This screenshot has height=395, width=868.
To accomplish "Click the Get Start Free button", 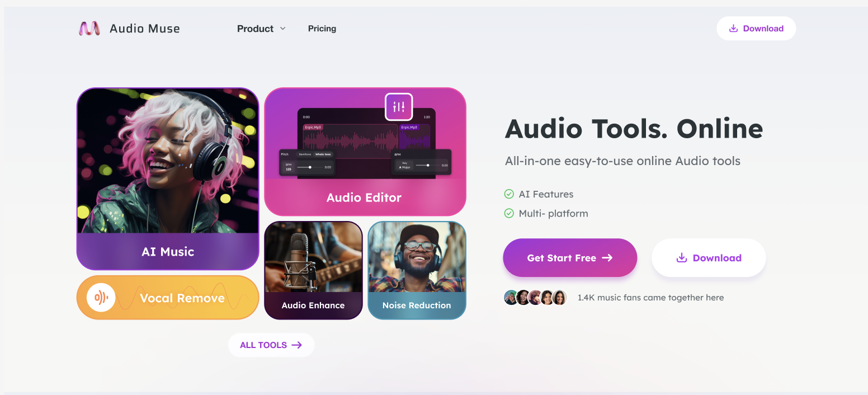I will 570,258.
